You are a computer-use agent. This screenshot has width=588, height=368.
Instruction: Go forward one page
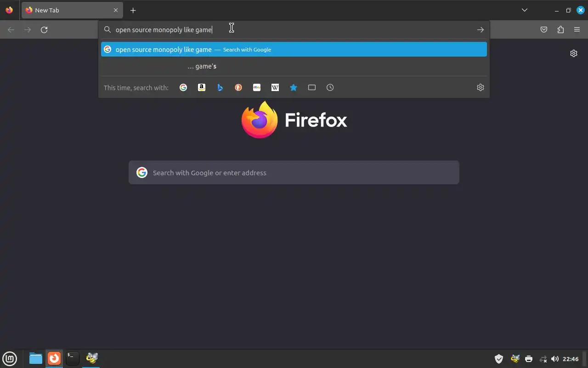28,29
